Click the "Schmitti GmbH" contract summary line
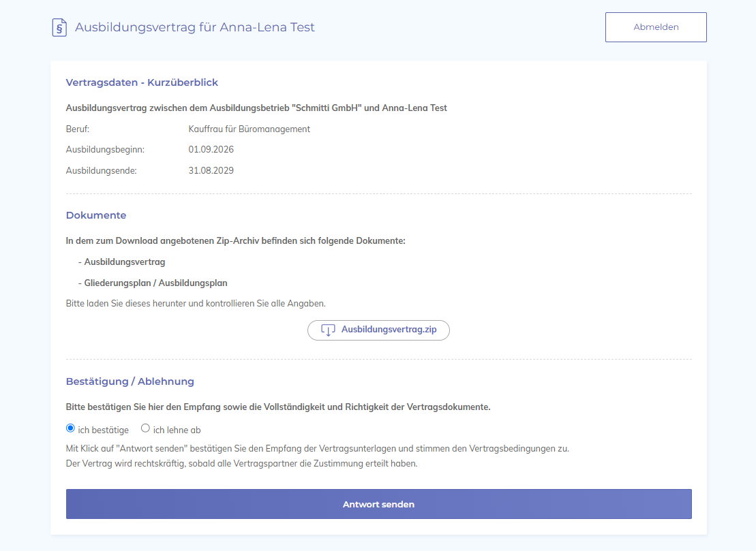The width and height of the screenshot is (756, 551). pos(256,108)
